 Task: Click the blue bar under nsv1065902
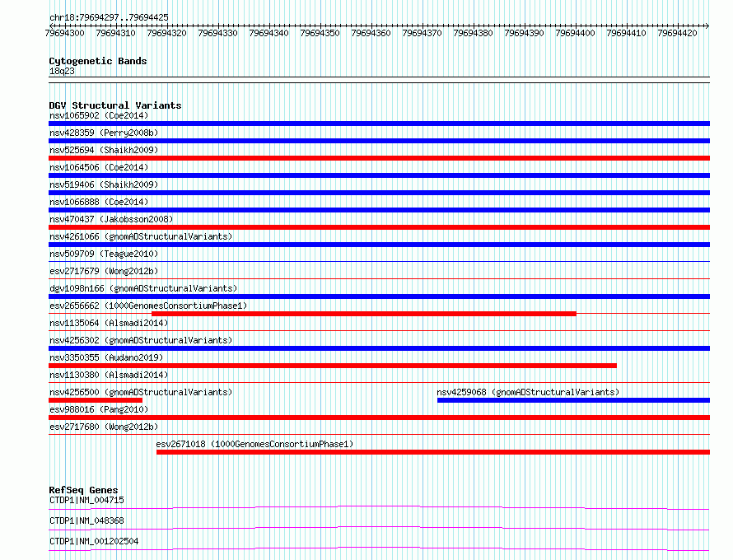click(x=379, y=124)
